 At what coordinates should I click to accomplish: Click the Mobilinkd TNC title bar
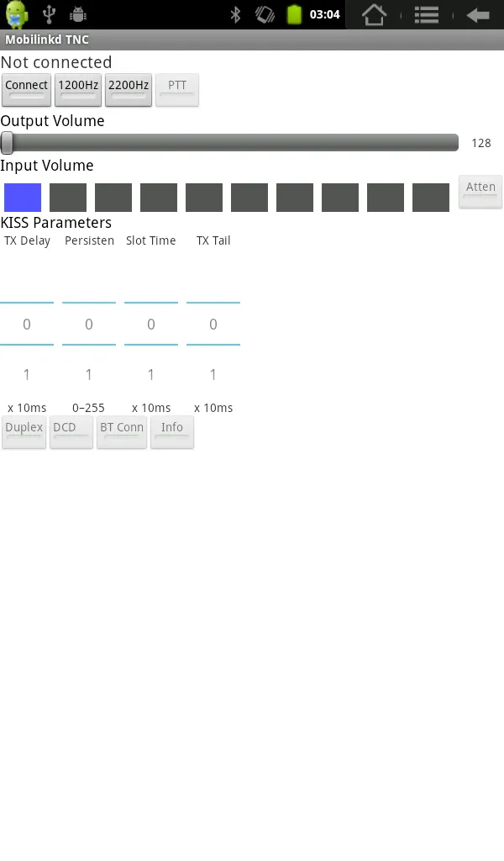[x=252, y=40]
